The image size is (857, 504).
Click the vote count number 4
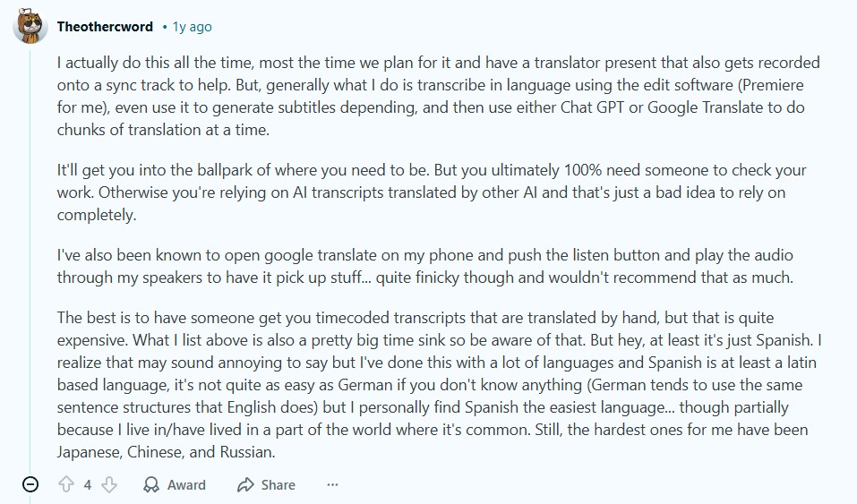click(x=88, y=484)
